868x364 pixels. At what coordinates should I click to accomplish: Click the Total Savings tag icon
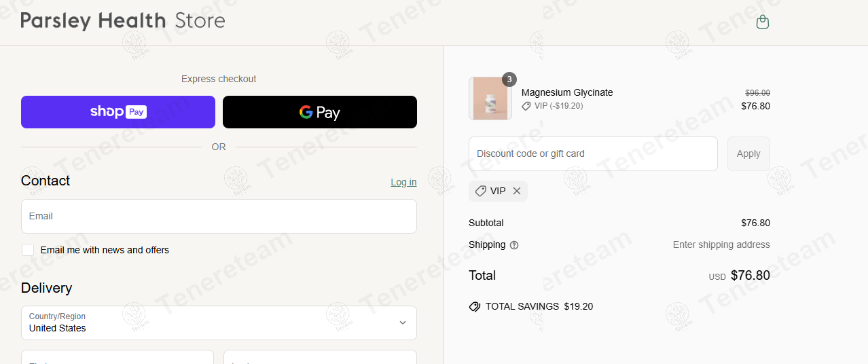(475, 306)
